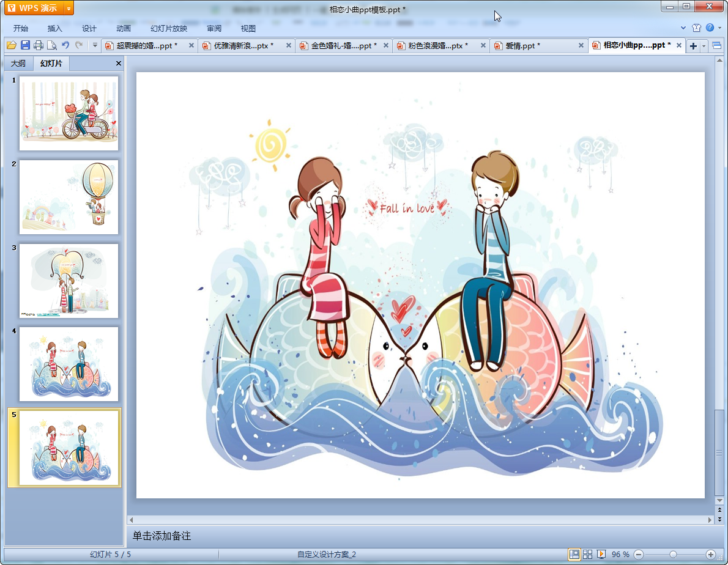Switch to Normal view in status bar
This screenshot has height=565, width=728.
[574, 554]
